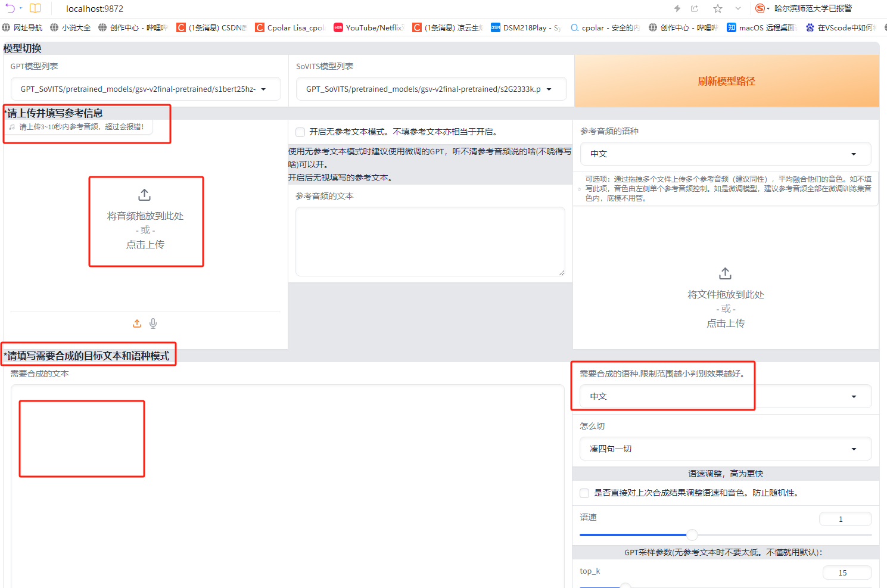
Task: Enable the no-reference-text mode checkbox
Action: click(300, 132)
